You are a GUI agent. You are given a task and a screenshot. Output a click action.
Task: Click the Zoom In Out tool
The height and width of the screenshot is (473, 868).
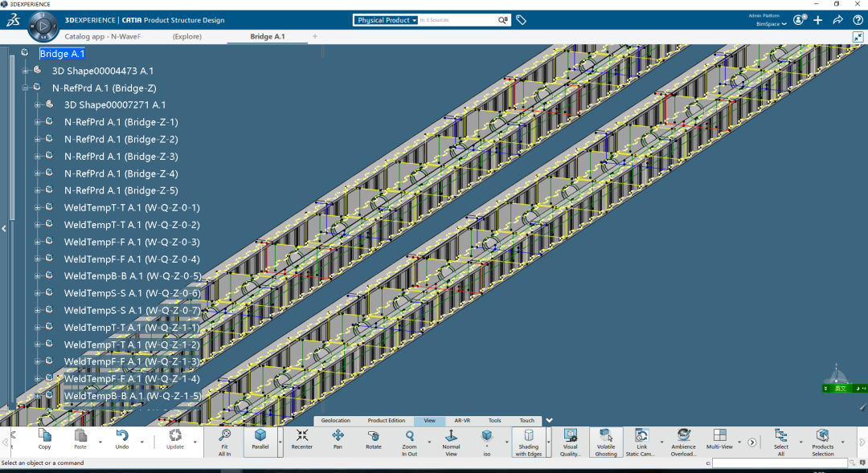(409, 438)
